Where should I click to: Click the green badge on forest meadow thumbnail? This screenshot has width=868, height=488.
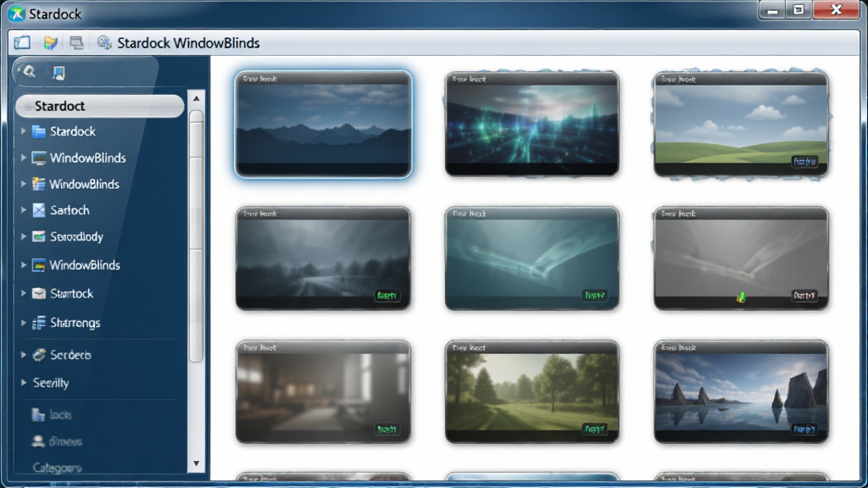[x=595, y=429]
